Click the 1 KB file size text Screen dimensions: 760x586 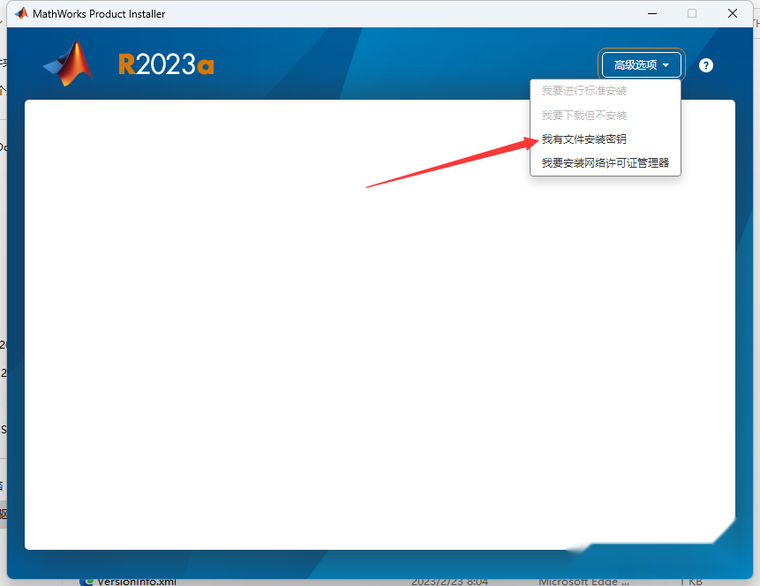point(690,581)
